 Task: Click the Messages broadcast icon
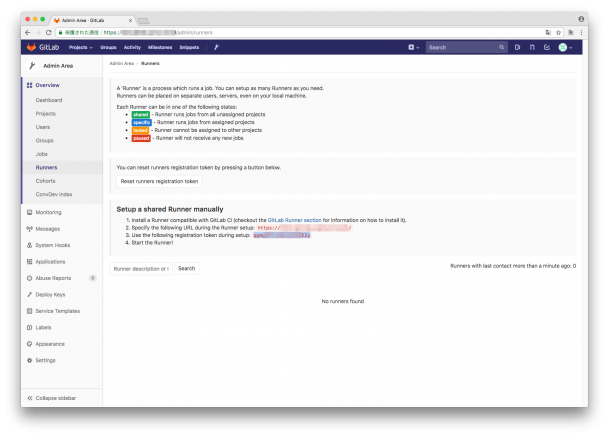pos(30,229)
